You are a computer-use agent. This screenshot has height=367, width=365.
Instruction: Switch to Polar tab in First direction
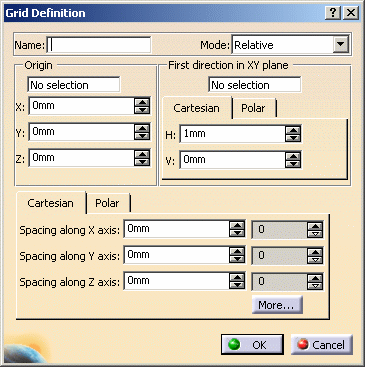[x=254, y=108]
